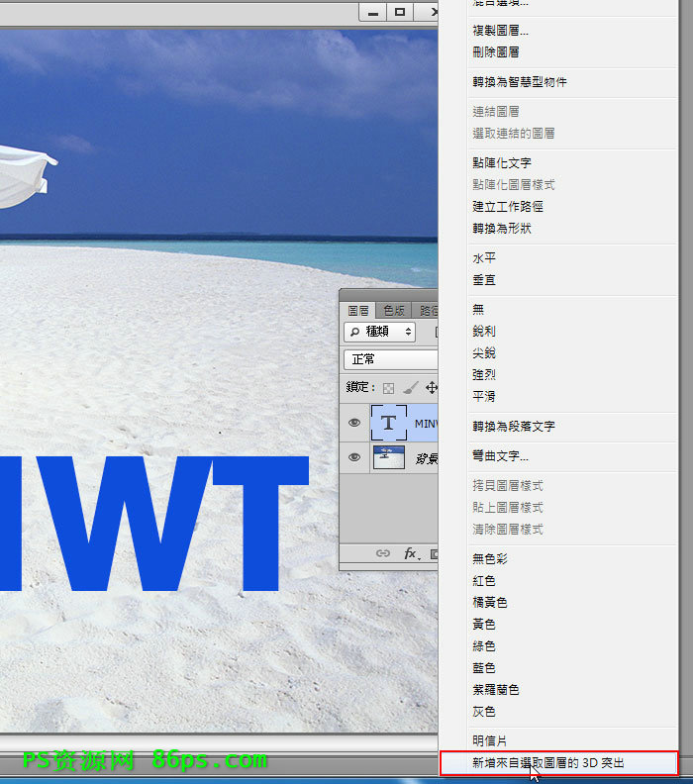Click the lock transparent pixels icon
This screenshot has height=784, width=693.
389,388
